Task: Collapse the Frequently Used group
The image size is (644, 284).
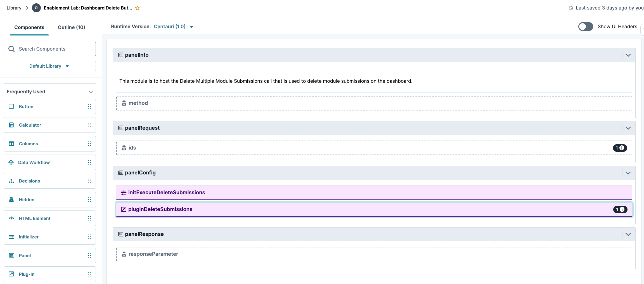Action: point(91,91)
